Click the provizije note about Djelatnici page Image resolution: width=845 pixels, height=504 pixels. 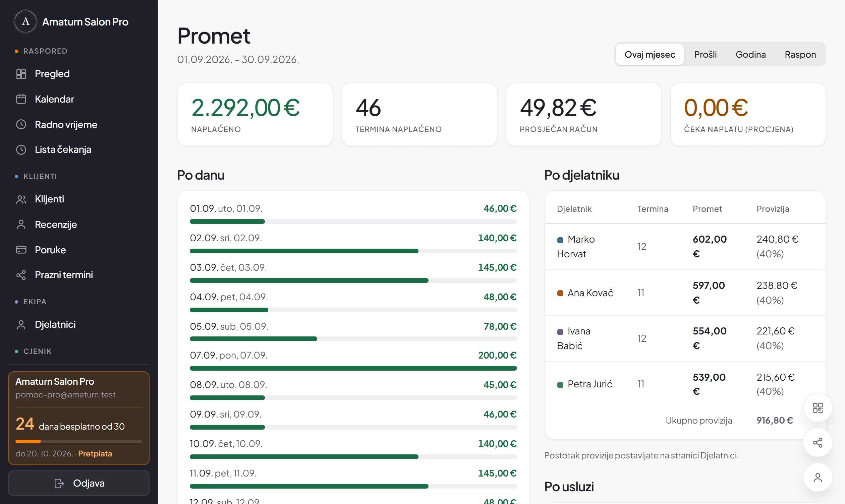pyautogui.click(x=641, y=455)
